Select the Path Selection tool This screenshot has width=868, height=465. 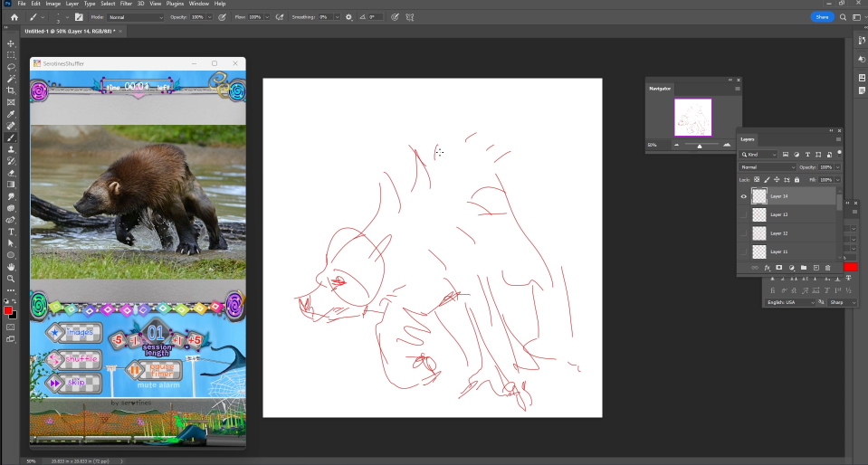click(x=11, y=243)
